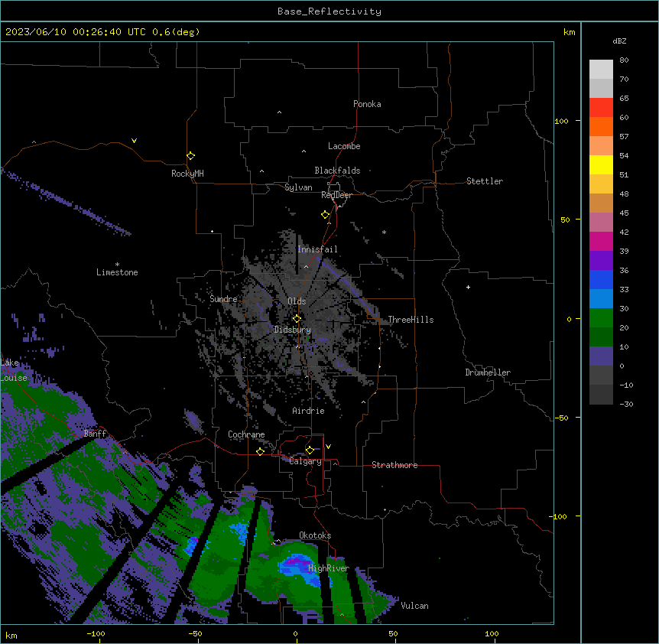Image resolution: width=659 pixels, height=644 pixels.
Task: Click the -100 tick on the horizontal axis
Action: coord(96,633)
